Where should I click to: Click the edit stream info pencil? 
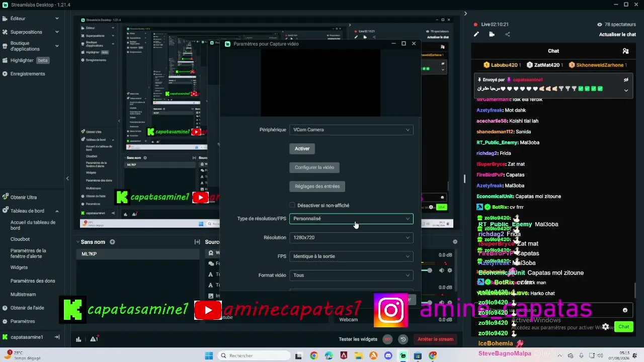tap(476, 34)
